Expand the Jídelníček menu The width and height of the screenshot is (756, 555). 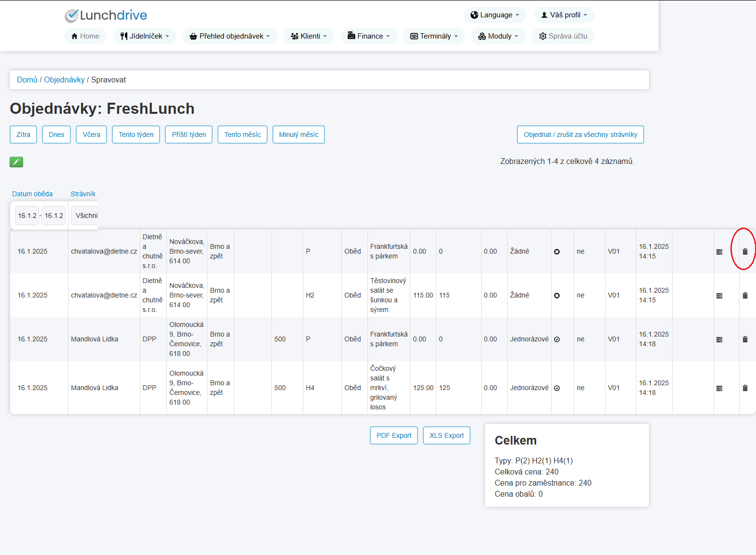[145, 36]
